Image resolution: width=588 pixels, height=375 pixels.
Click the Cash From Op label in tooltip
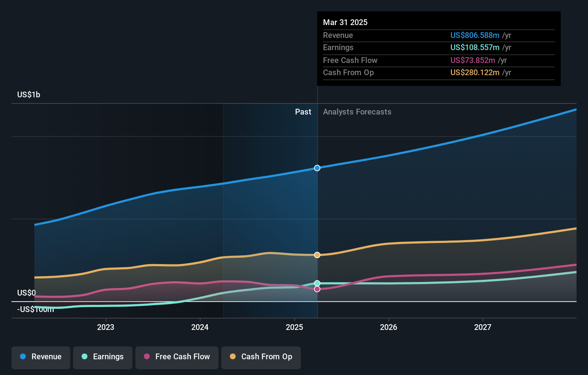[348, 72]
